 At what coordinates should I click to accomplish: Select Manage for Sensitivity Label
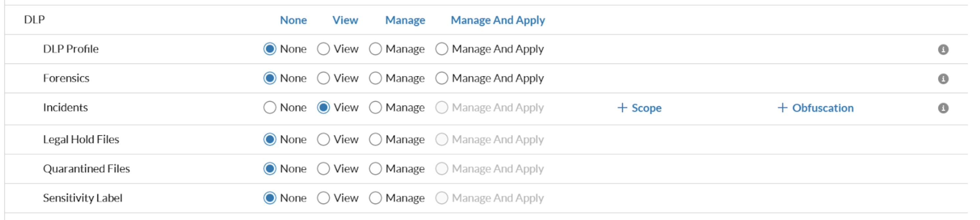pos(375,198)
